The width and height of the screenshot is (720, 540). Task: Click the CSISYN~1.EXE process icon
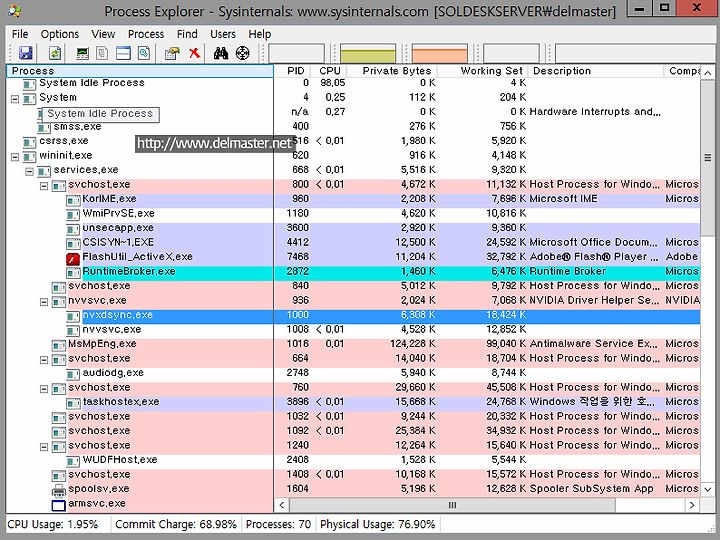(x=73, y=244)
